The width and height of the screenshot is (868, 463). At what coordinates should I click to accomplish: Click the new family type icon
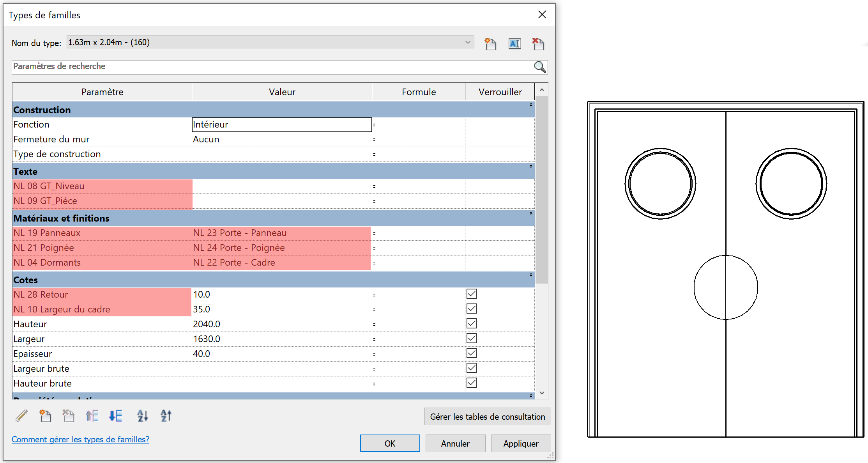(490, 44)
